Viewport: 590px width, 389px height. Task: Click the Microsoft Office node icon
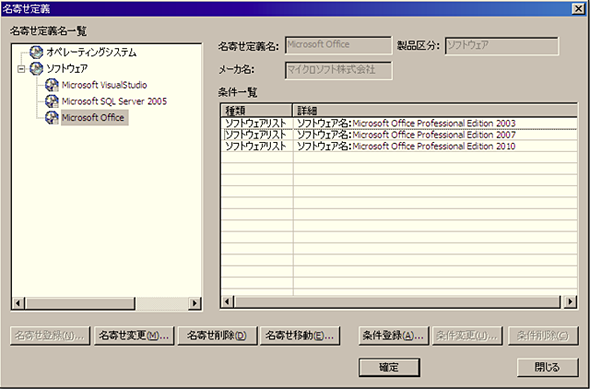click(x=52, y=117)
